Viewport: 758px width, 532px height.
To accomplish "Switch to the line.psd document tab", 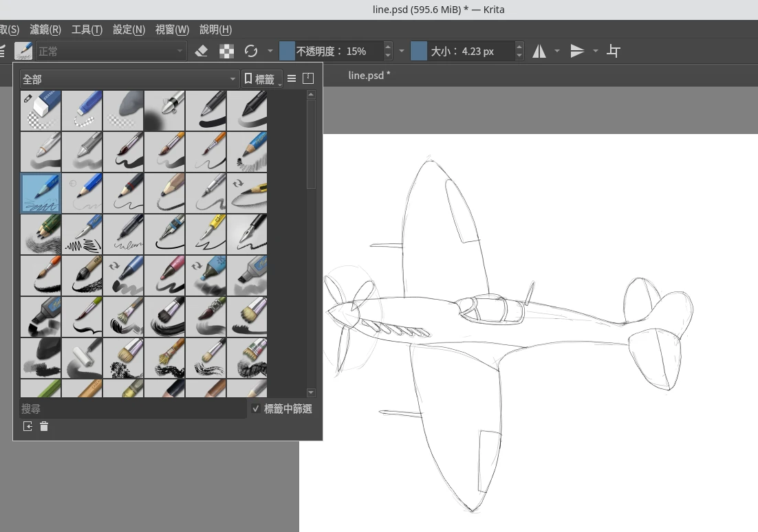I will point(369,75).
